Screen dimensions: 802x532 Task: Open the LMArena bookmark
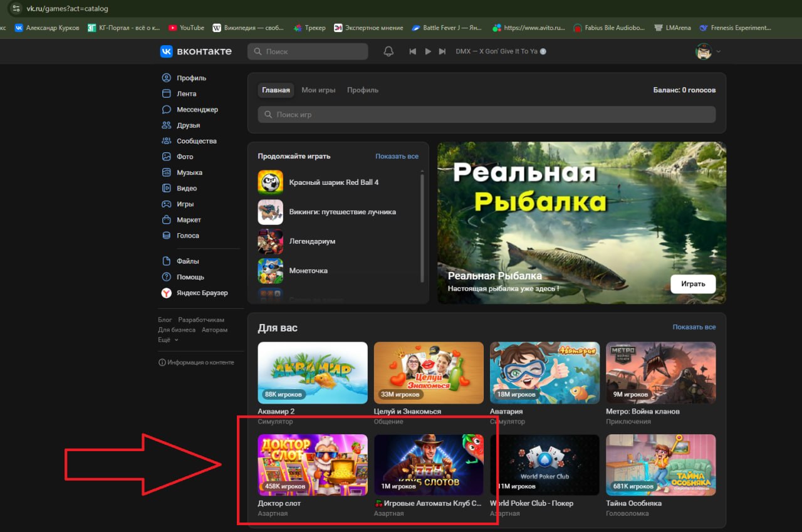[672, 28]
